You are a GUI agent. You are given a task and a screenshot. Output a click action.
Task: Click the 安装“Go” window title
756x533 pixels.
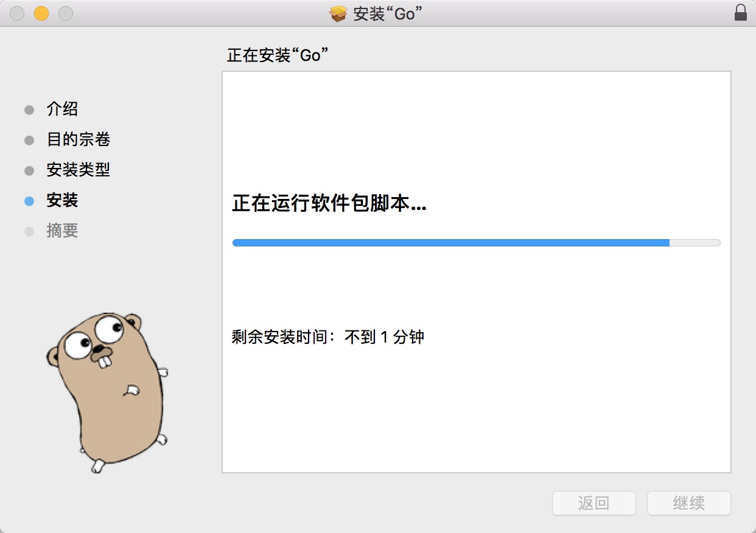coord(388,13)
